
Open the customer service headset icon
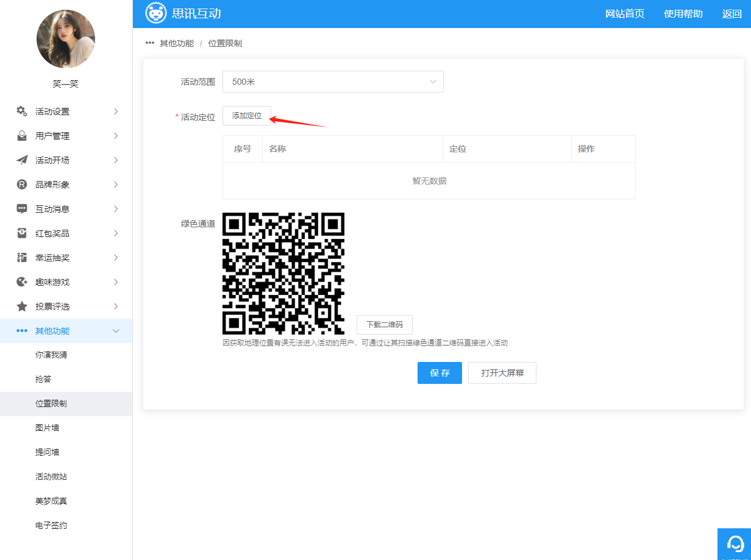coord(736,543)
